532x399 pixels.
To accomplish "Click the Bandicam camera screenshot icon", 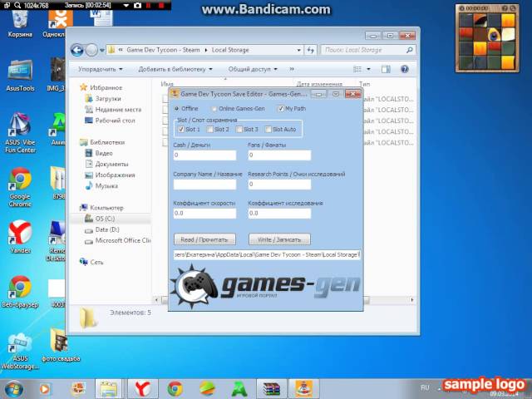I will [x=137, y=6].
